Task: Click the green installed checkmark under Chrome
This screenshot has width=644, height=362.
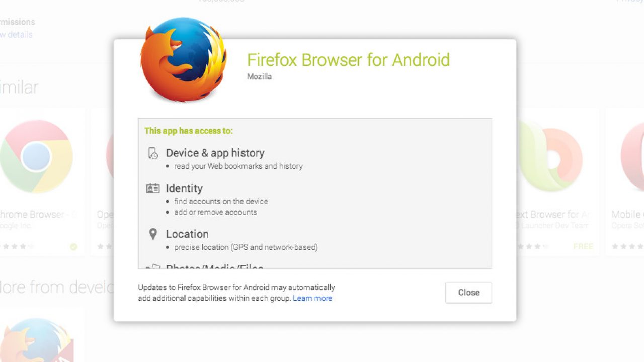Action: click(x=73, y=247)
